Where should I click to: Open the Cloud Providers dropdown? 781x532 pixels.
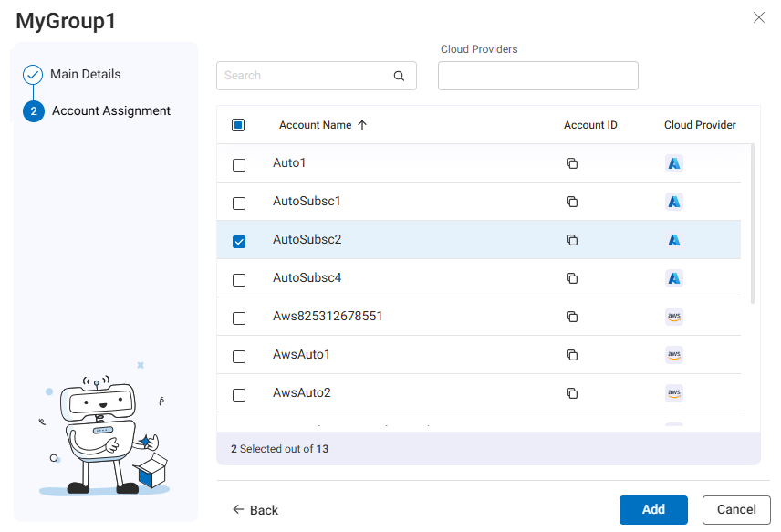pyautogui.click(x=537, y=77)
